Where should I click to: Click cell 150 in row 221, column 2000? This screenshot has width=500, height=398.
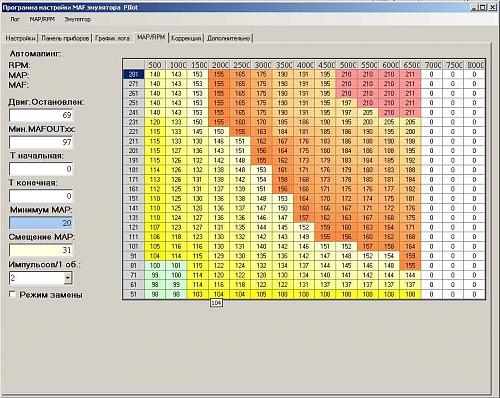tap(219, 132)
